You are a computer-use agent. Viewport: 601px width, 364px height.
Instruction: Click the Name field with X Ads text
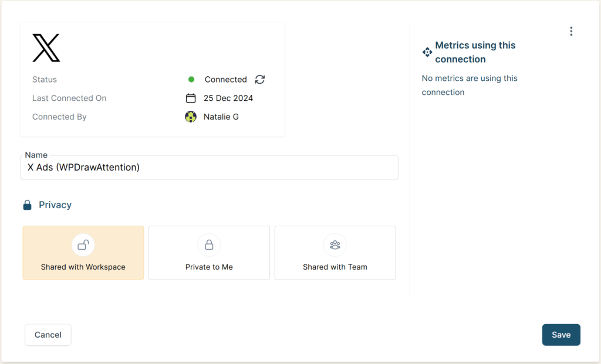click(210, 168)
